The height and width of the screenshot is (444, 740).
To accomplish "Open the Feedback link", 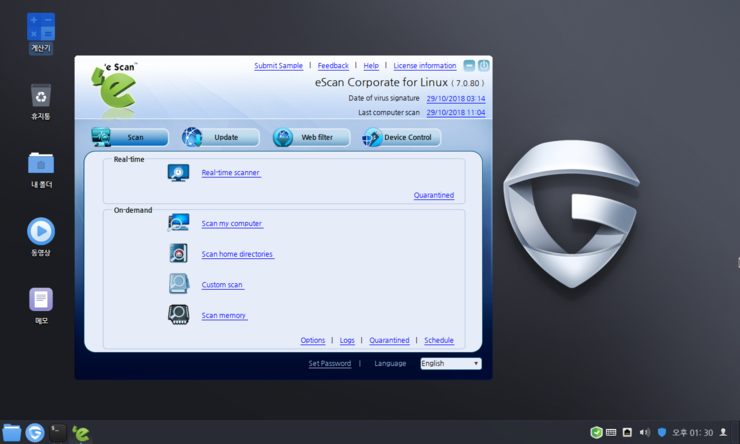I will [x=333, y=66].
